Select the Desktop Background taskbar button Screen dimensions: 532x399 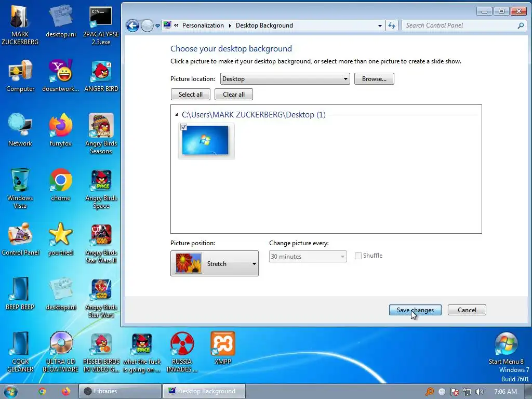[204, 391]
